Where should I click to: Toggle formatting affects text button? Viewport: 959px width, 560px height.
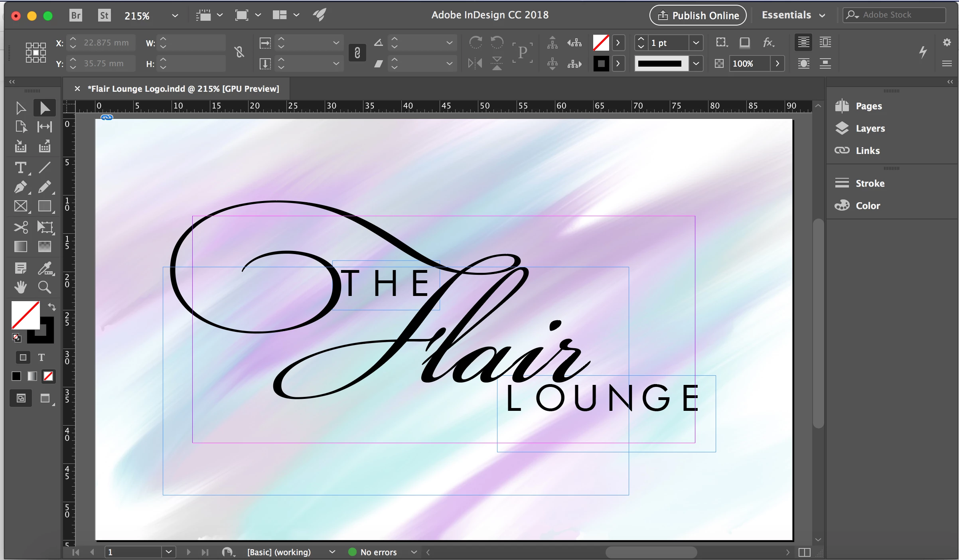pos(41,357)
